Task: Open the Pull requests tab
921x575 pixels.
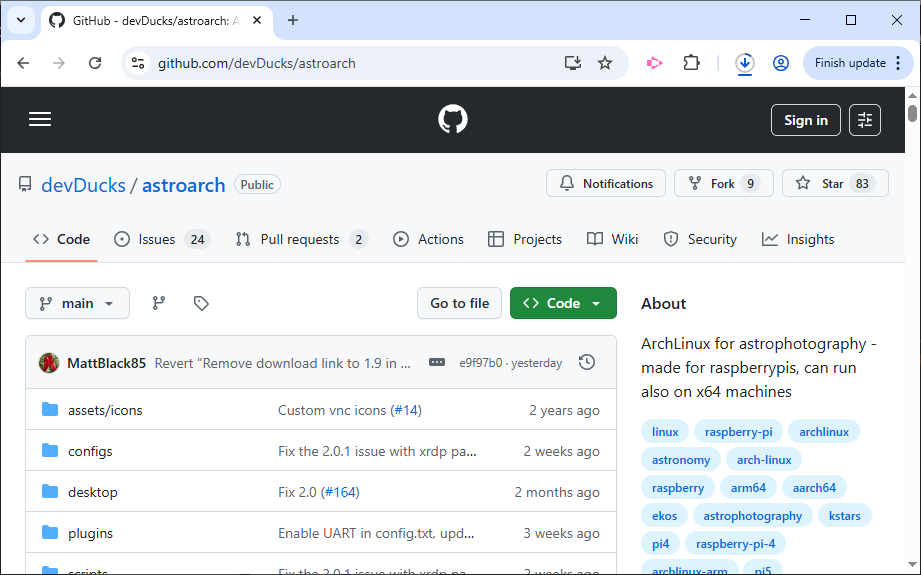Action: pyautogui.click(x=301, y=239)
